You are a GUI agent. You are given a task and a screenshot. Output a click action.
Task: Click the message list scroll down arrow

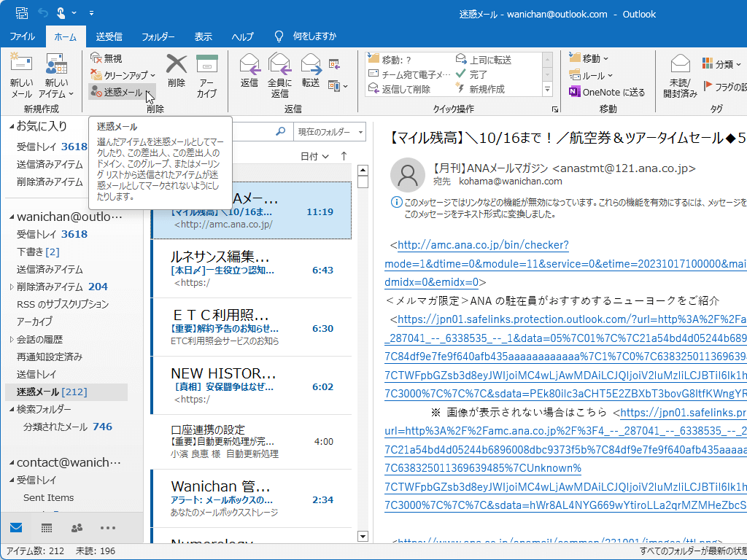pos(363,536)
